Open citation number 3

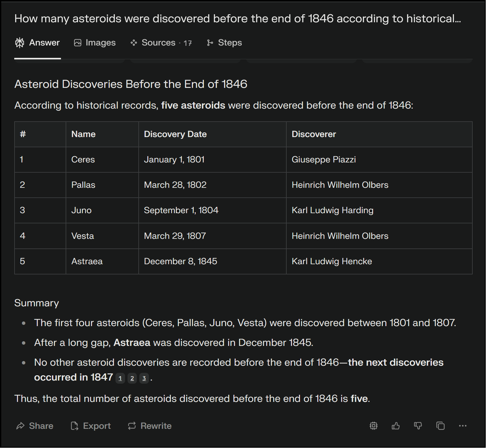coord(144,378)
